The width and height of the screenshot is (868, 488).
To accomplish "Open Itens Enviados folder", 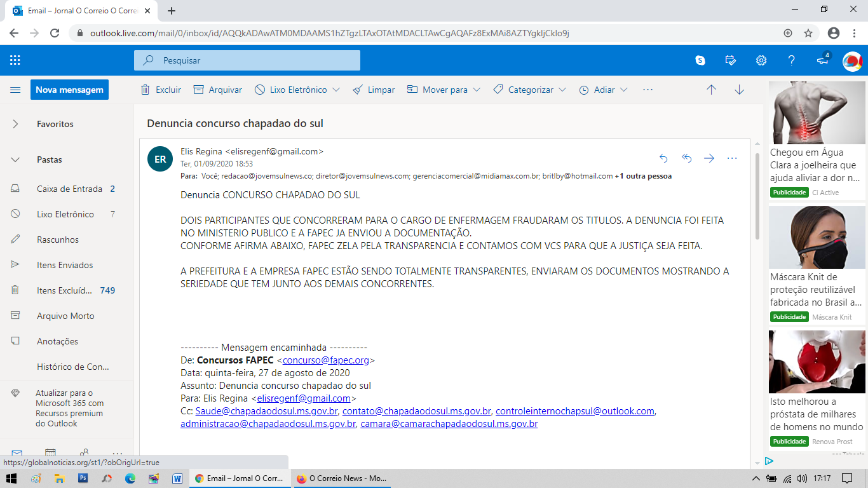I will (67, 265).
